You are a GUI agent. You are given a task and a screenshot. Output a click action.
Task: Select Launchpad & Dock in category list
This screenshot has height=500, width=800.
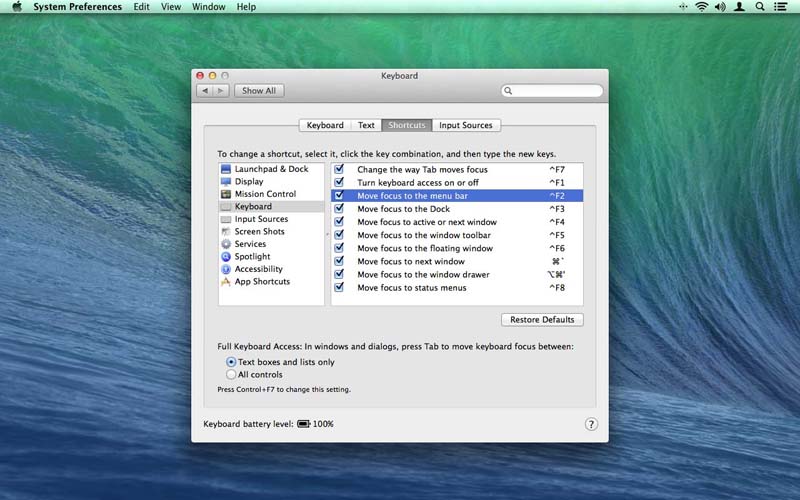[271, 169]
